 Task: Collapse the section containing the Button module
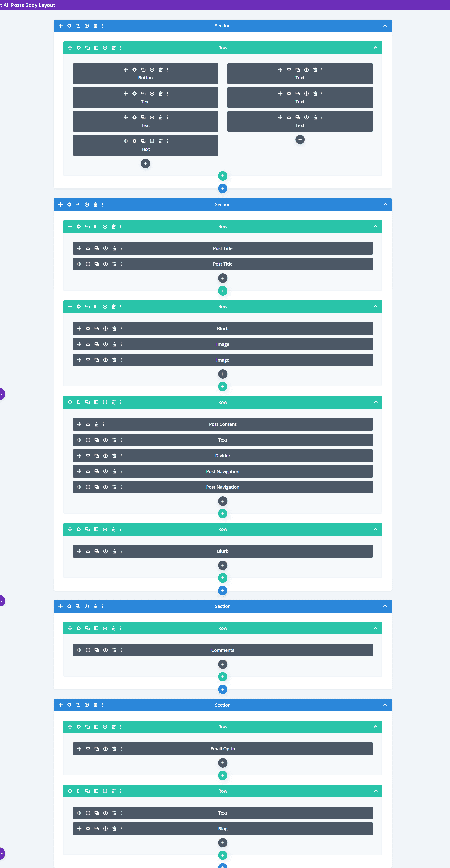[x=385, y=26]
